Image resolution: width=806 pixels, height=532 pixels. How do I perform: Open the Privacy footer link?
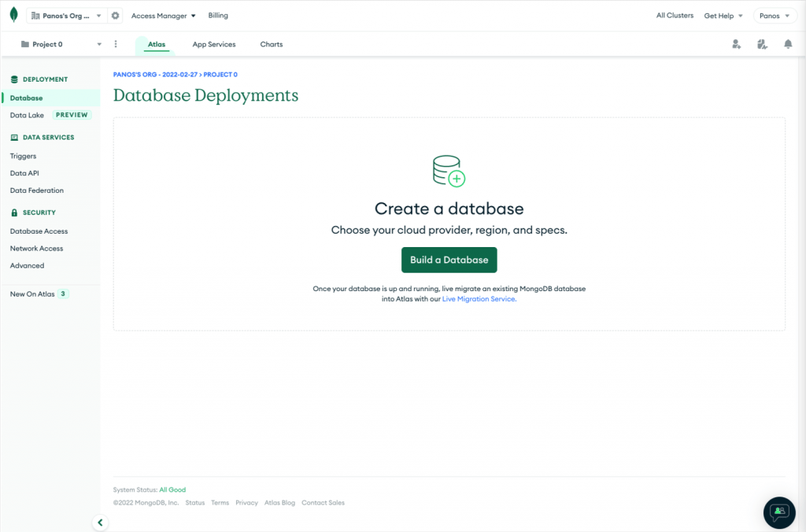click(x=246, y=503)
